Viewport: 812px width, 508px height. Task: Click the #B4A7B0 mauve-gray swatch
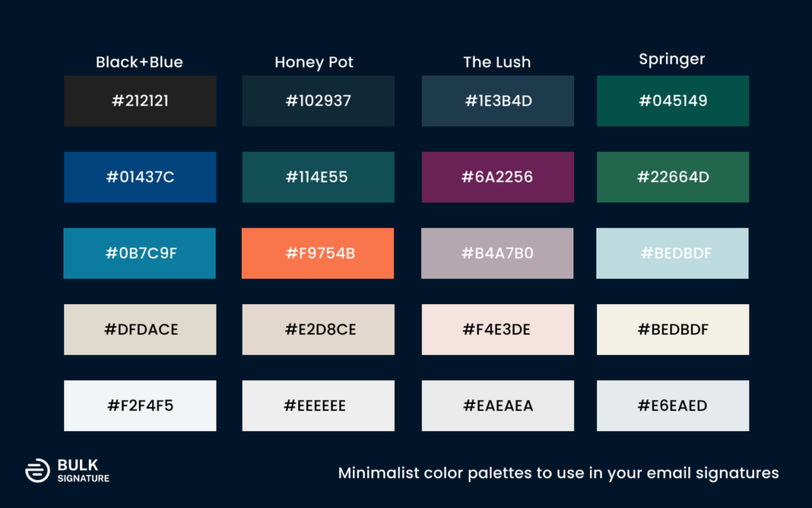tap(498, 253)
